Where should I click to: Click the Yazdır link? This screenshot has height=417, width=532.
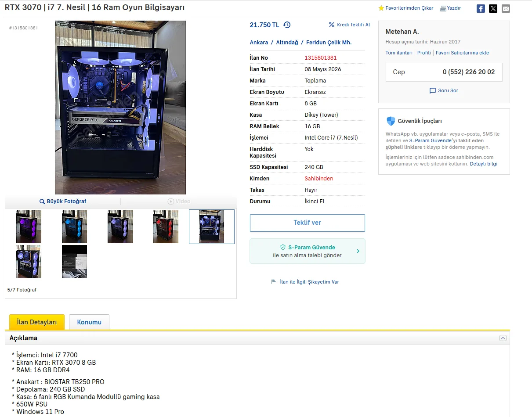pyautogui.click(x=454, y=8)
